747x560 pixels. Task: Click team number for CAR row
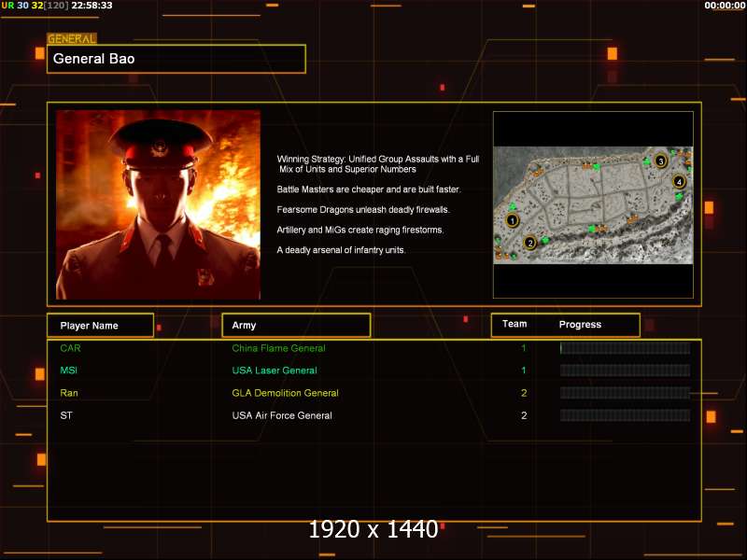[x=524, y=348]
